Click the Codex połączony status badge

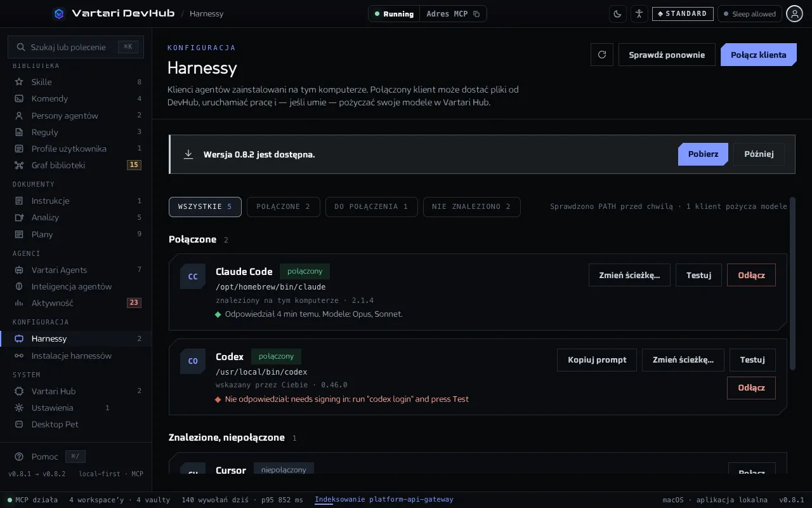coord(276,356)
